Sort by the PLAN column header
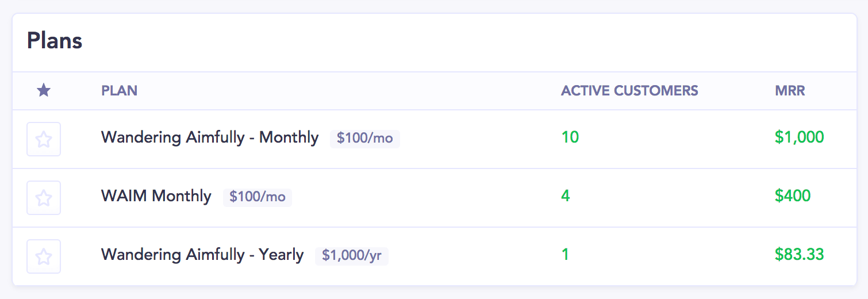868x299 pixels. [119, 91]
